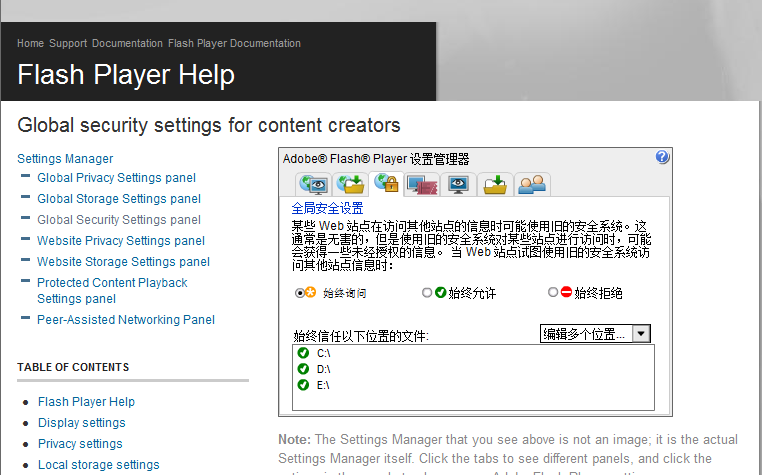Open Flash Player Documentation breadcrumb
This screenshot has width=762, height=475.
coord(234,43)
